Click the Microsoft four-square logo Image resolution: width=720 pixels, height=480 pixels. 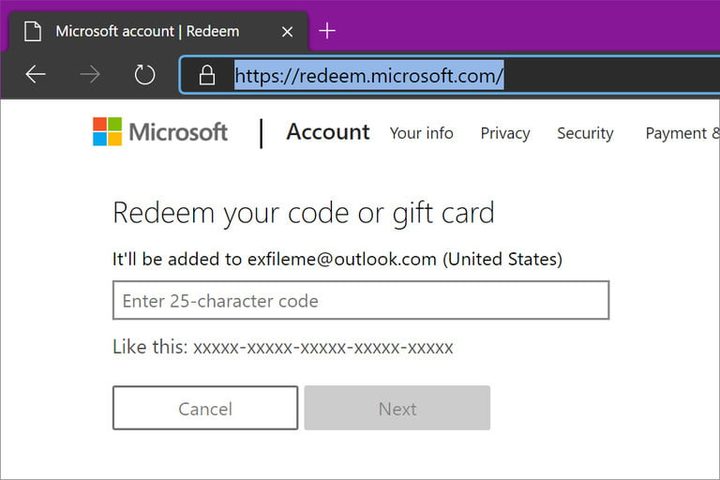pos(108,132)
